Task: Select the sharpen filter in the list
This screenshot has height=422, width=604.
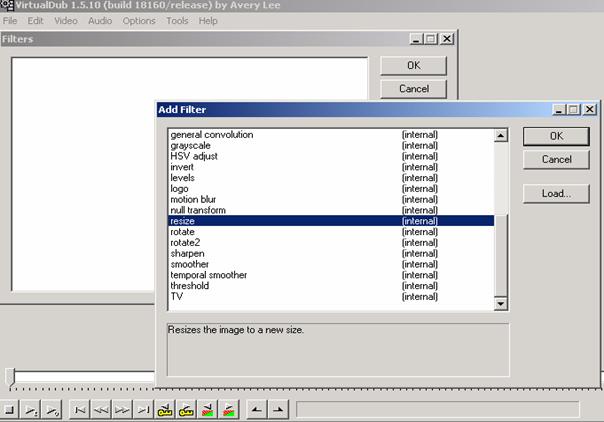Action: 188,253
